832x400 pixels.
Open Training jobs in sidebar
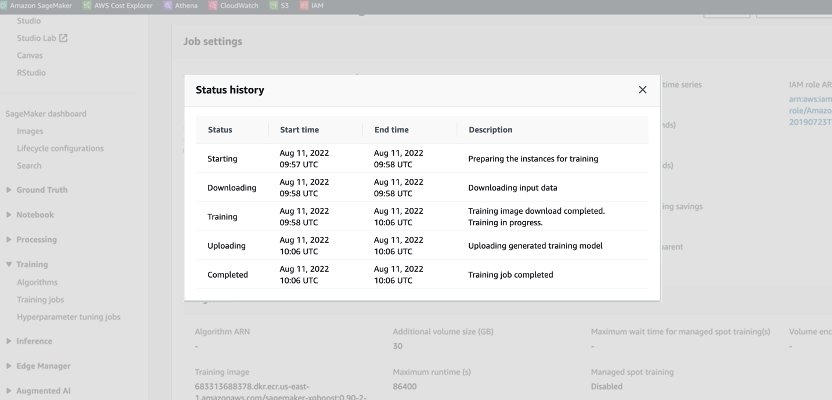click(x=40, y=300)
